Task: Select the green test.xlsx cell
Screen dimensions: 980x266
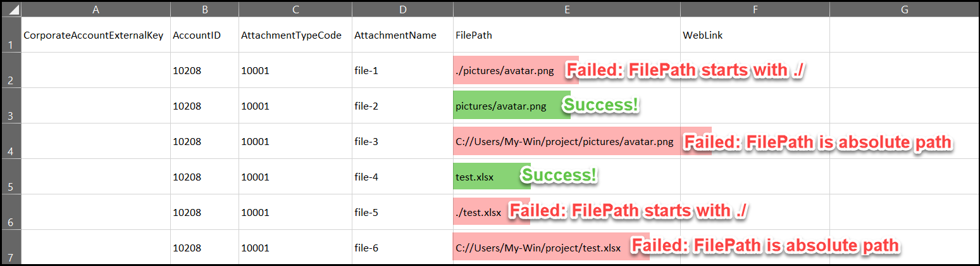Action: coord(567,177)
